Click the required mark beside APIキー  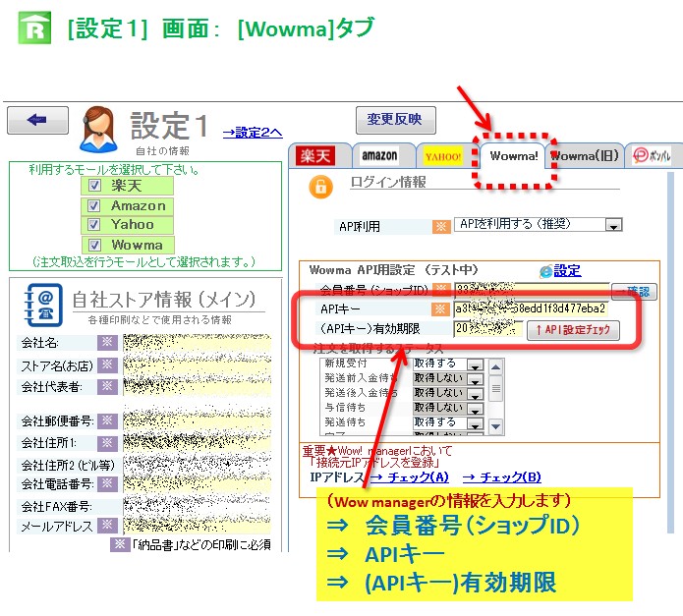(x=440, y=309)
